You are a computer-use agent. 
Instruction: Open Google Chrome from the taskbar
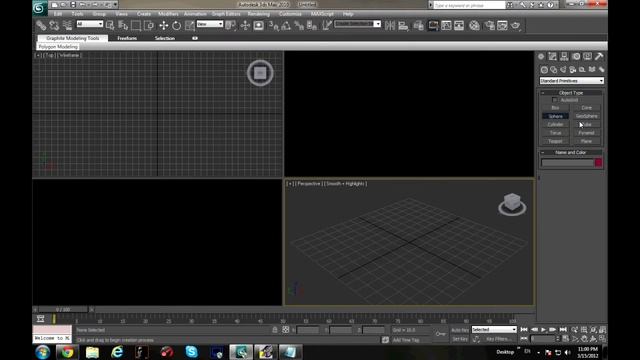click(67, 352)
